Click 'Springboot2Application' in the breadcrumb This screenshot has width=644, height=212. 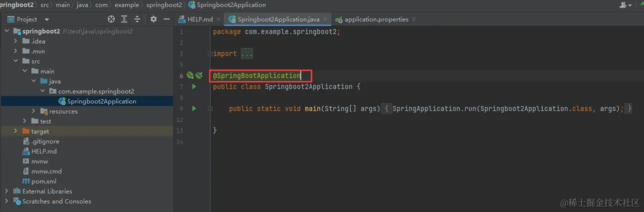point(231,4)
